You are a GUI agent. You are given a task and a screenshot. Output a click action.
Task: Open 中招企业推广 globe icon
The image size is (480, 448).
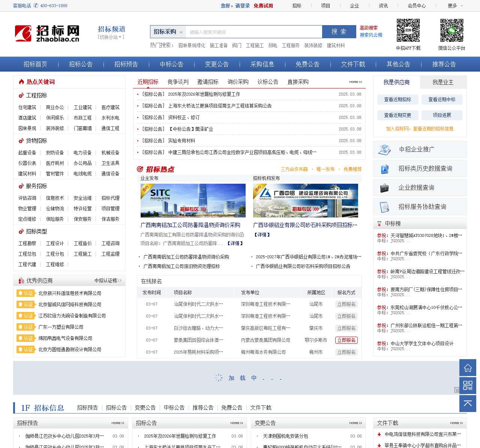384,150
